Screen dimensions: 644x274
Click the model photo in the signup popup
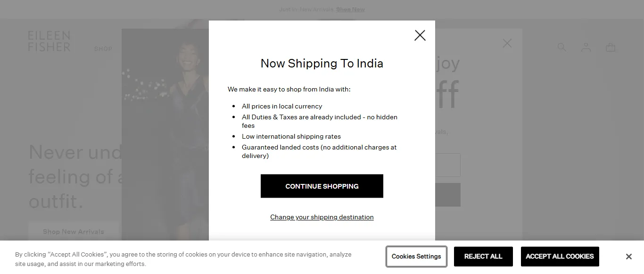coord(165,132)
